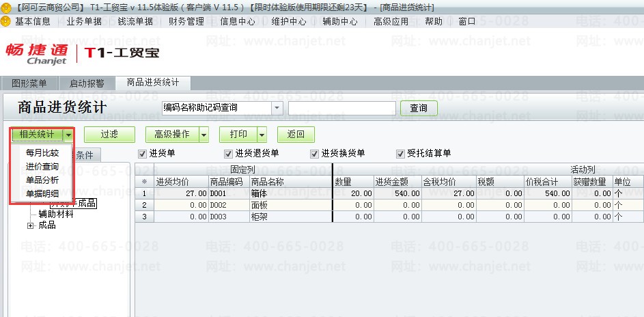The width and height of the screenshot is (644, 317).
Task: Click the gold application icon in the title bar
Action: tap(5, 8)
